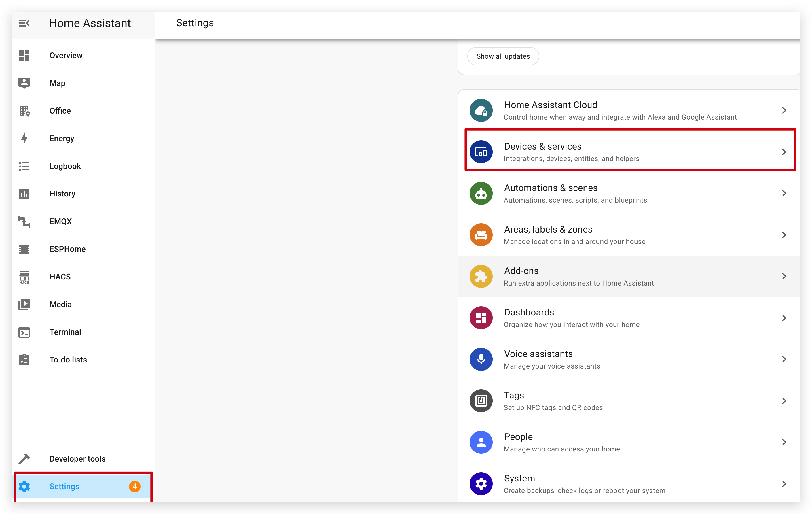Click the Dashboards grid icon
The image size is (812, 514).
click(481, 318)
